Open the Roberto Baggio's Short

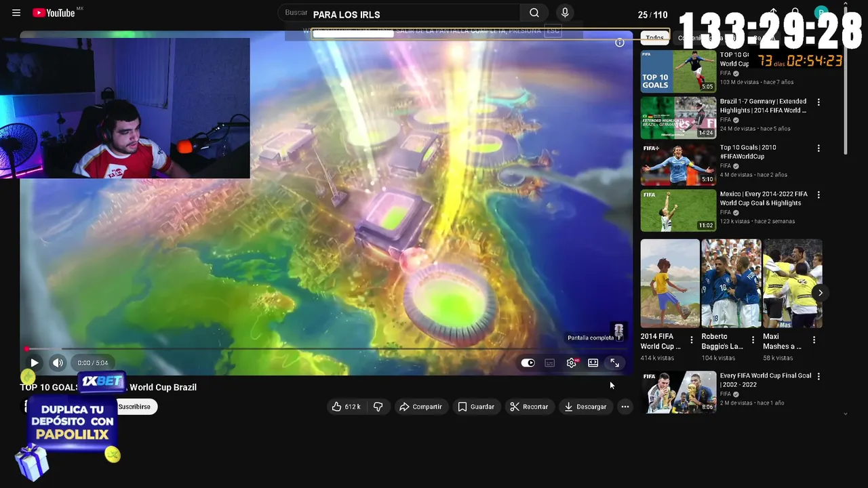(731, 283)
